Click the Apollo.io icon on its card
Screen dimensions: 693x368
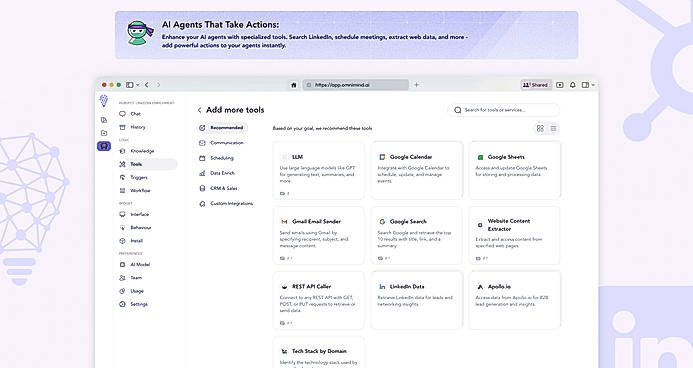[480, 287]
